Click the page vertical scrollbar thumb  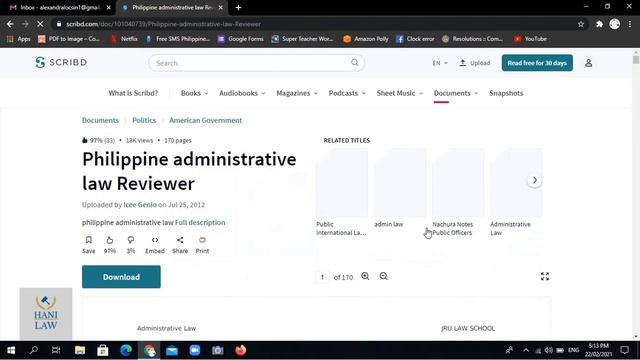click(636, 60)
